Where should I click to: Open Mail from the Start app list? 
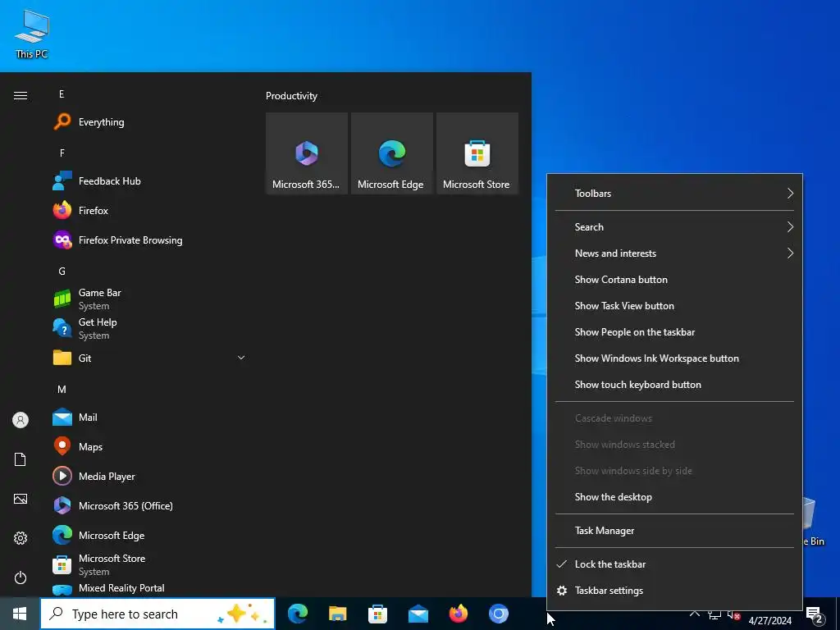[148, 418]
